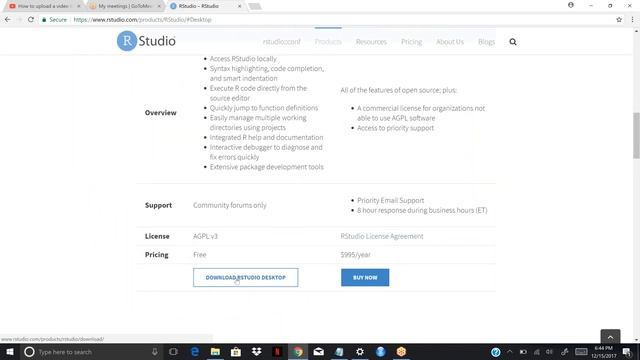Click the scroll-to-top arrow button
This screenshot has height=360, width=640.
(x=610, y=337)
